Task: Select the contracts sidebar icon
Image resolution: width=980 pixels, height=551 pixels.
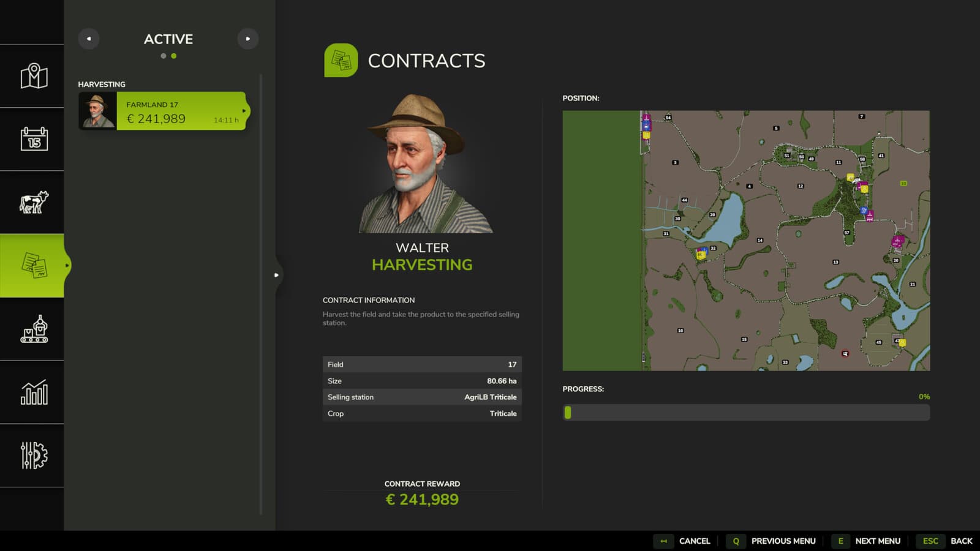Action: point(34,266)
